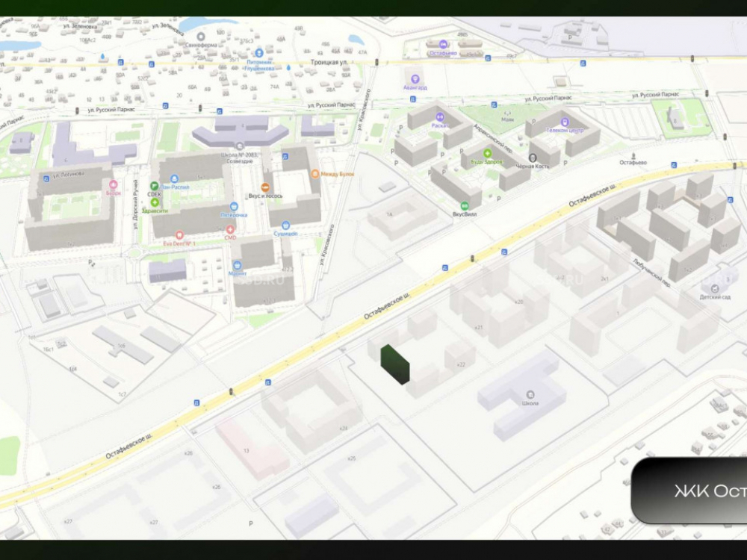Click the Свиноферма place marker
Screen dimensions: 747x560
pyautogui.click(x=199, y=36)
